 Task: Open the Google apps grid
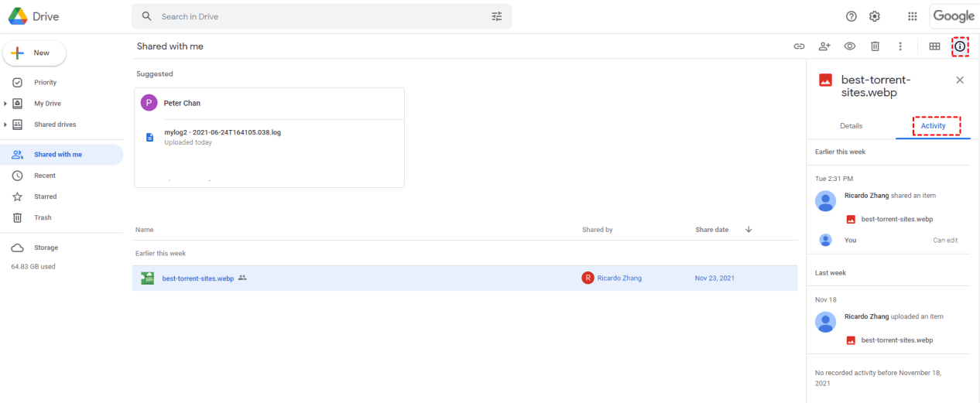[x=913, y=16]
